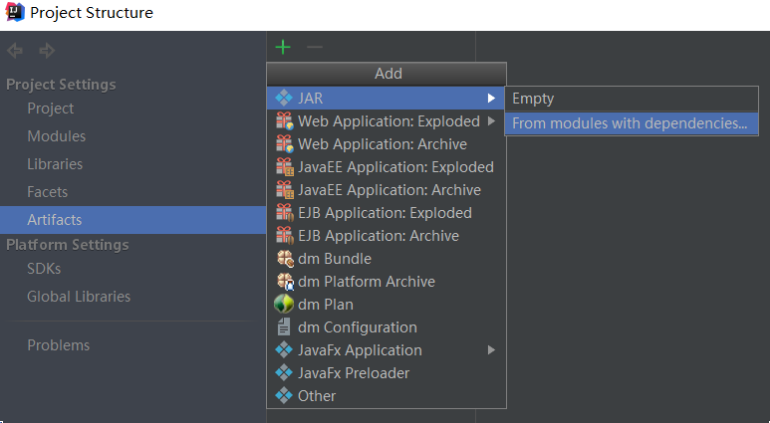
Task: Pick the Other artifact type
Action: tap(317, 396)
